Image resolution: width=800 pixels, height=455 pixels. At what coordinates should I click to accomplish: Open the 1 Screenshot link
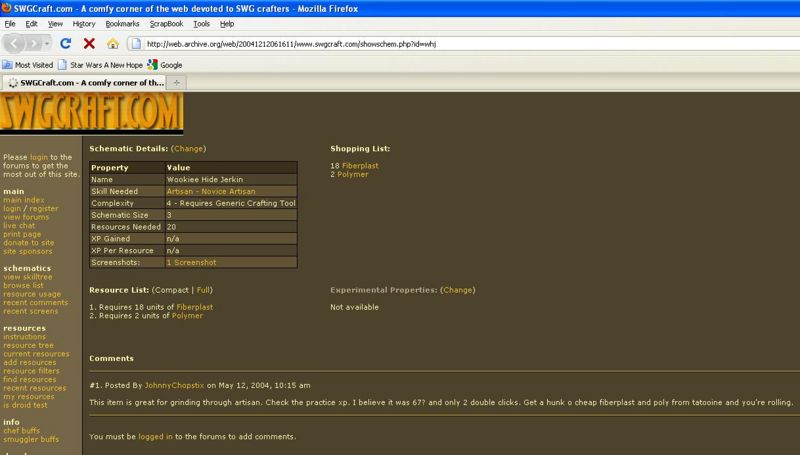(191, 262)
